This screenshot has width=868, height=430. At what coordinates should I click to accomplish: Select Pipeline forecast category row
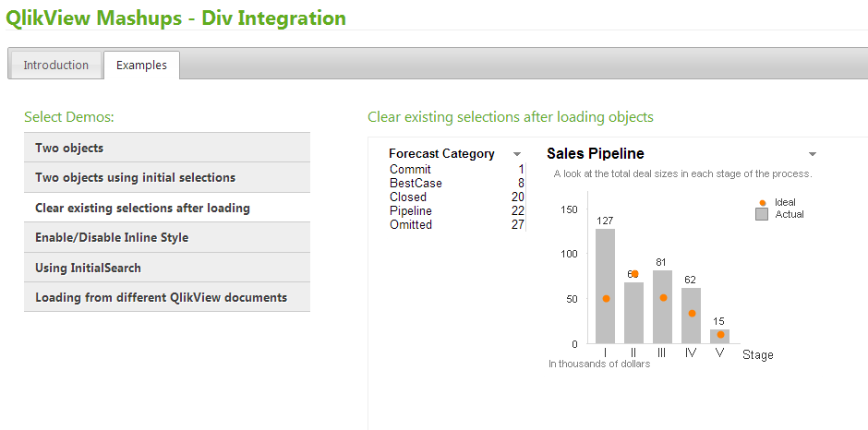tap(411, 211)
